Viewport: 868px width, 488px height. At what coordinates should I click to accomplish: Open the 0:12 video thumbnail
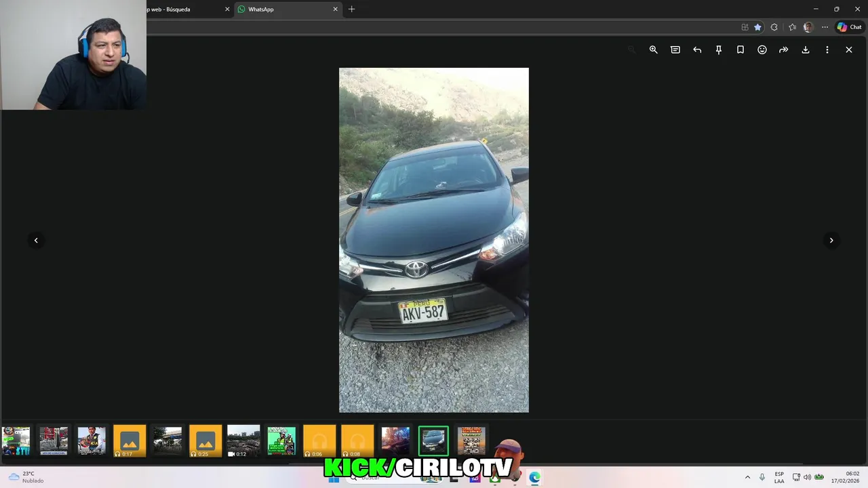click(243, 441)
